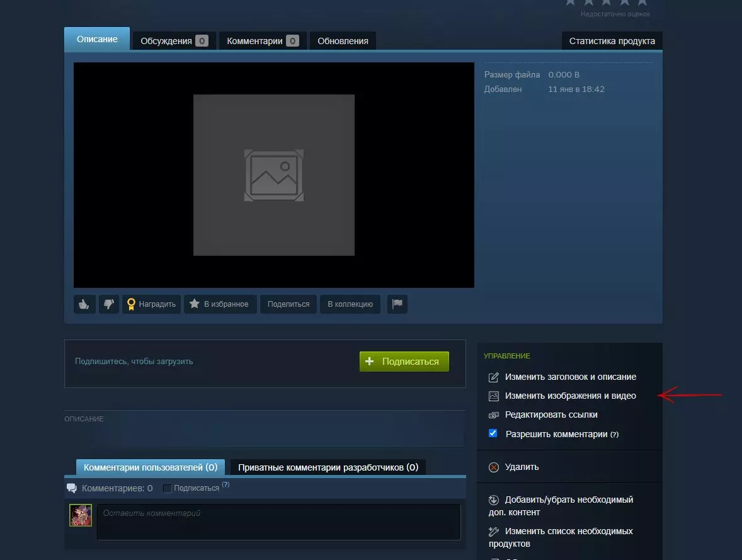The width and height of the screenshot is (742, 560).
Task: Click question mark next to Разрешить комментарии
Action: pos(614,435)
